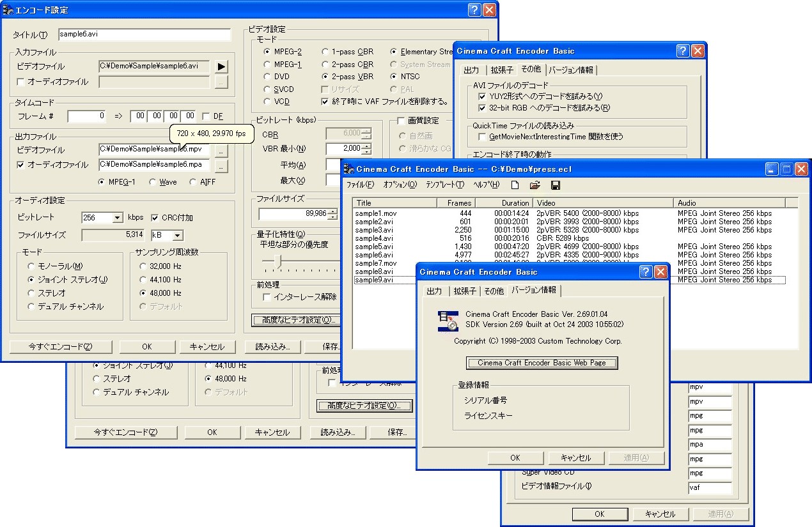The width and height of the screenshot is (812, 527).
Task: Click 読み込み... in front エンコード設定 window
Action: [x=273, y=347]
